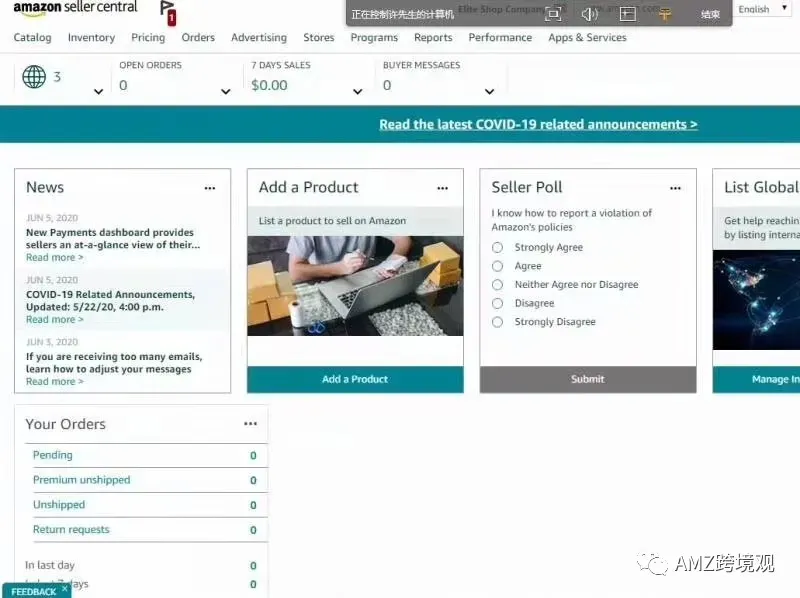
Task: Submit the Seller Poll
Action: tap(588, 379)
